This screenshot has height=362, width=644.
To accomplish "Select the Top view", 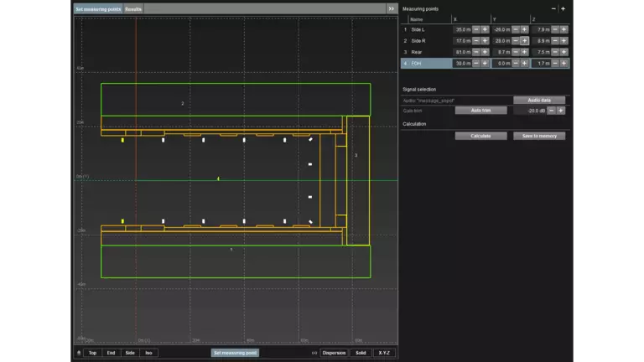I will pyautogui.click(x=92, y=353).
